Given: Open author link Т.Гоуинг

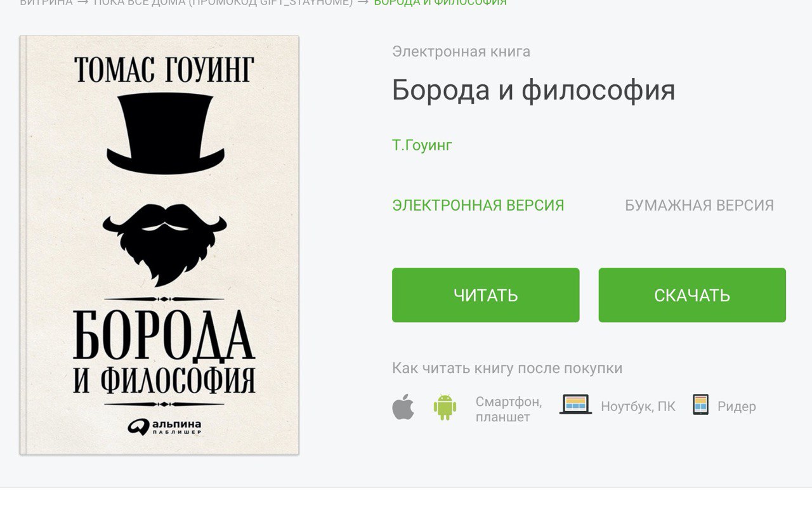Looking at the screenshot, I should pos(422,145).
